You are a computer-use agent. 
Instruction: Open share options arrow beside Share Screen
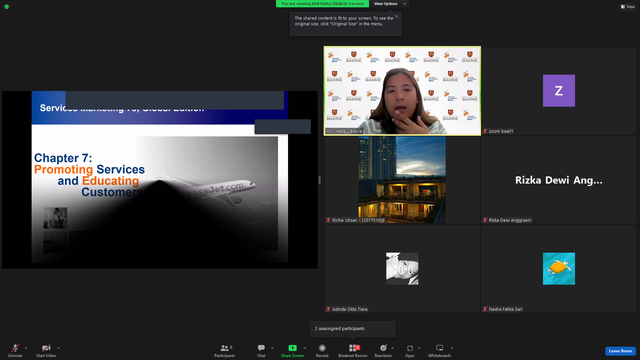[305, 348]
